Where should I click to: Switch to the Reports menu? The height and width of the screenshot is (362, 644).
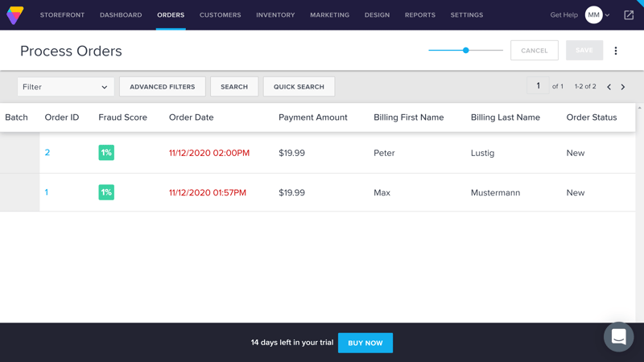(419, 14)
